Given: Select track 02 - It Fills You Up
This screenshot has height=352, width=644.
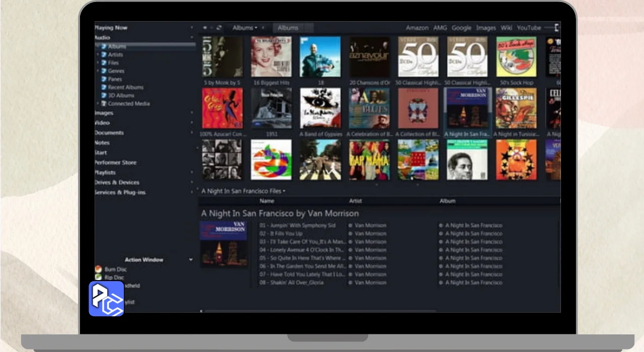Looking at the screenshot, I should pyautogui.click(x=281, y=233).
